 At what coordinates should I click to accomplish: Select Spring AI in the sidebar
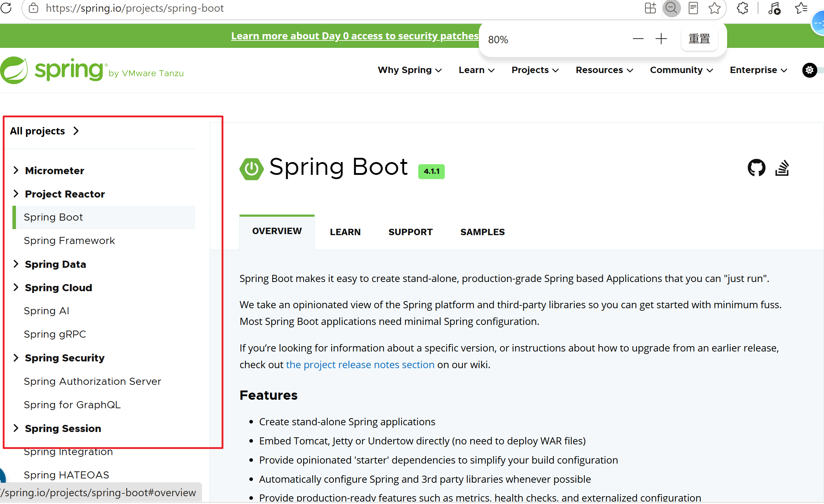(46, 311)
